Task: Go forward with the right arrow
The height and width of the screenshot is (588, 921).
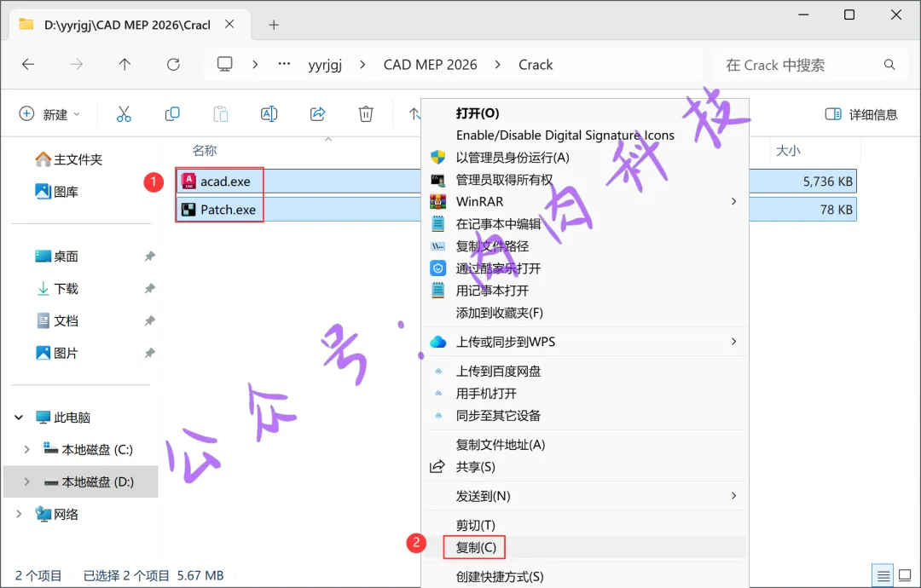Action: point(77,65)
